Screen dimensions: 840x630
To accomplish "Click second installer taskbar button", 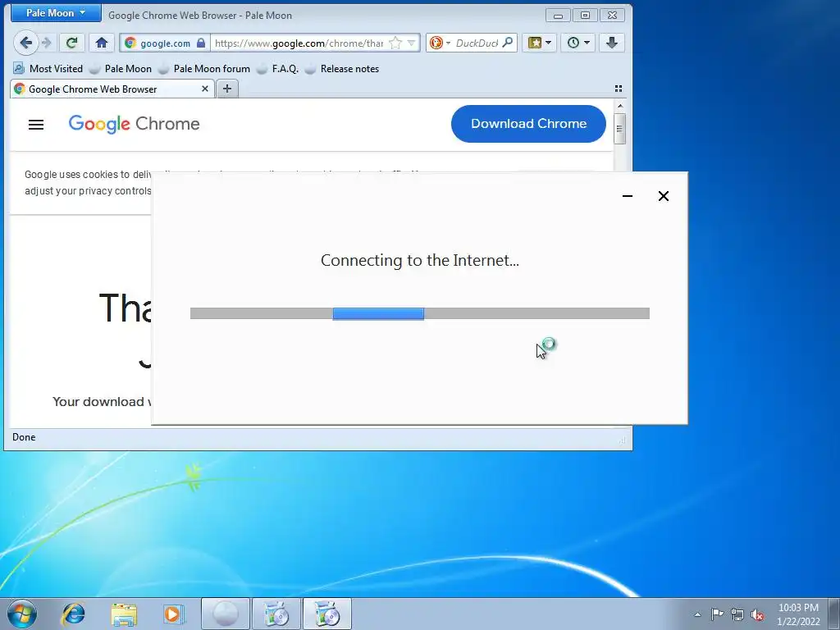I will point(327,614).
